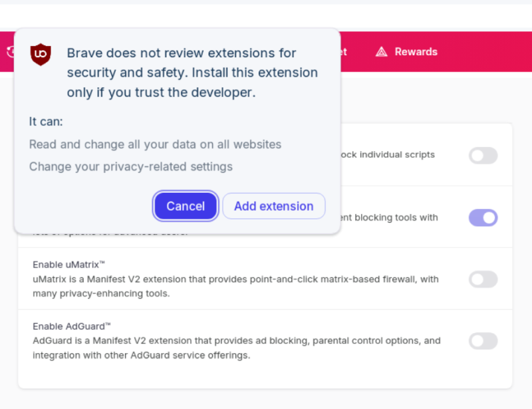Open the Rewards tab label
Screen dimensions: 532x409
[416, 51]
